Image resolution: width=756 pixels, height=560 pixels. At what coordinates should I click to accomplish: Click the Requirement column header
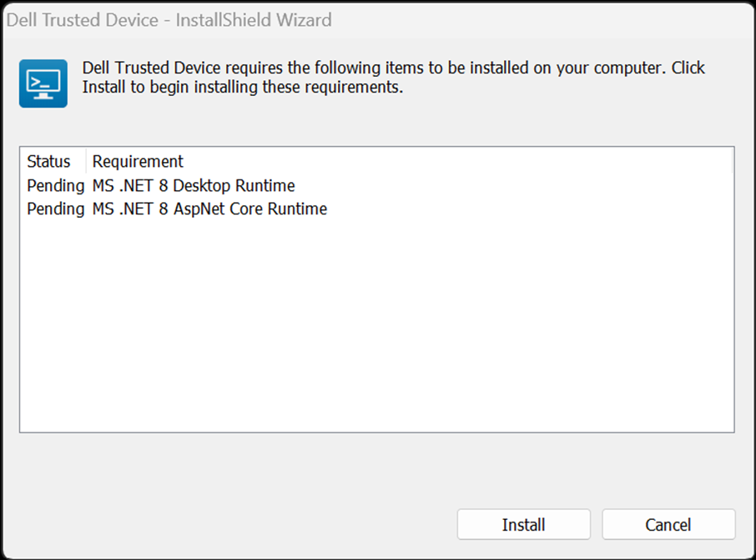(x=137, y=161)
